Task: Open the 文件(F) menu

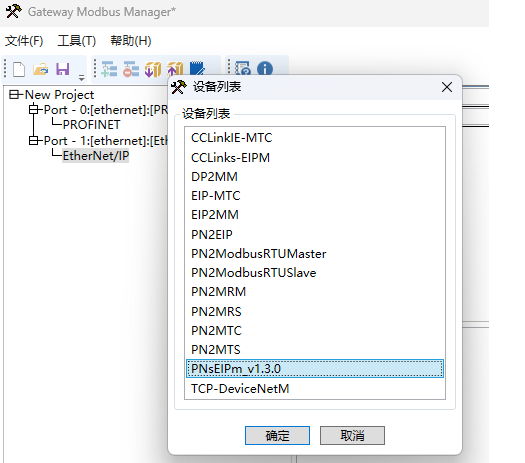Action: point(24,41)
